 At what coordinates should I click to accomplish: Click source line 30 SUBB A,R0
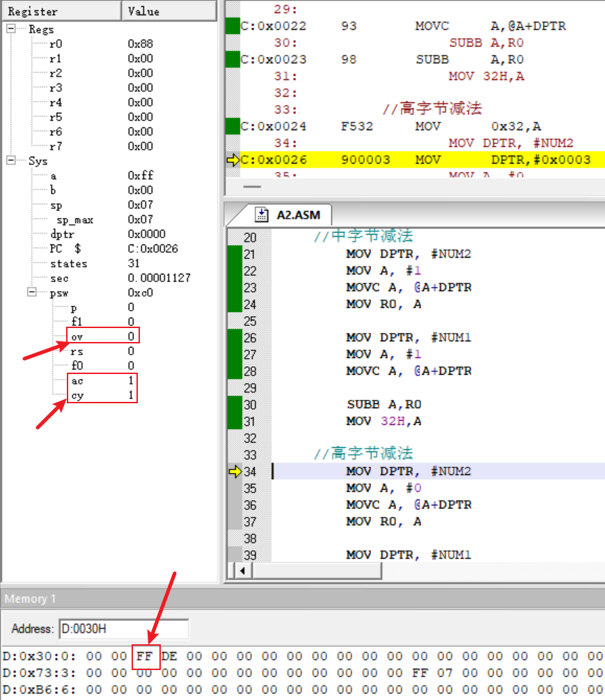(384, 405)
